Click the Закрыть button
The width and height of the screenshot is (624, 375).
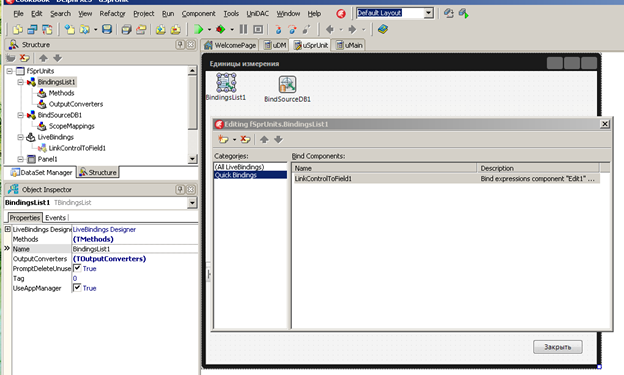pos(558,347)
